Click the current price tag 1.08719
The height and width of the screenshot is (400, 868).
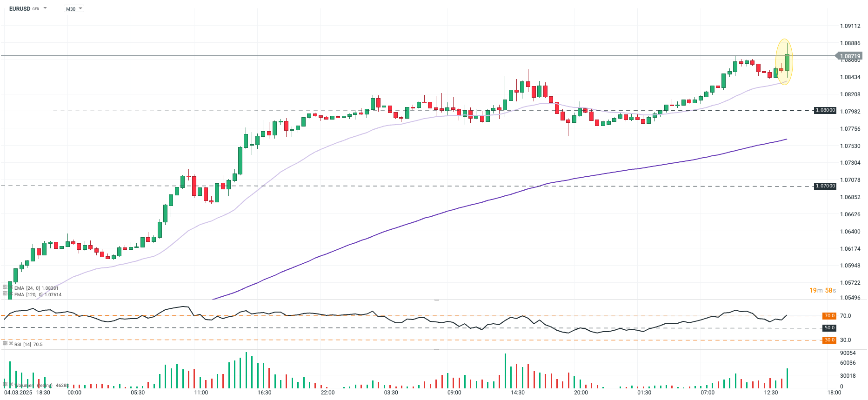[x=849, y=56]
